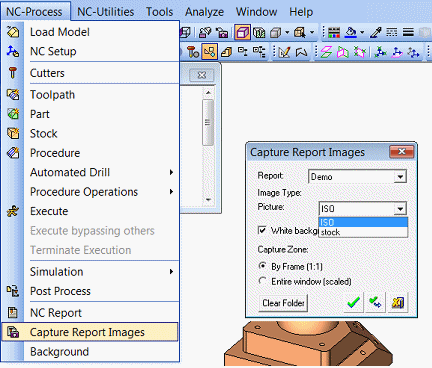Viewport: 432px width, 368px height.
Task: Click the Load Model icon
Action: tap(13, 32)
